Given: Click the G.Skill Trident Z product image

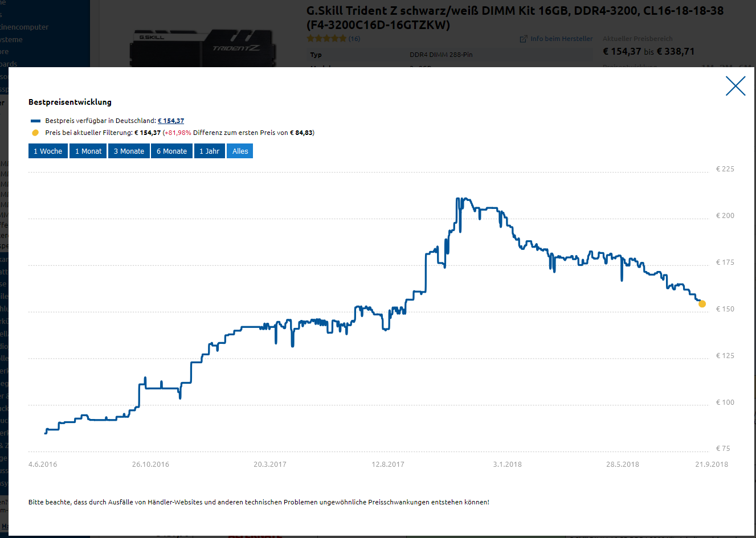Looking at the screenshot, I should [202, 48].
